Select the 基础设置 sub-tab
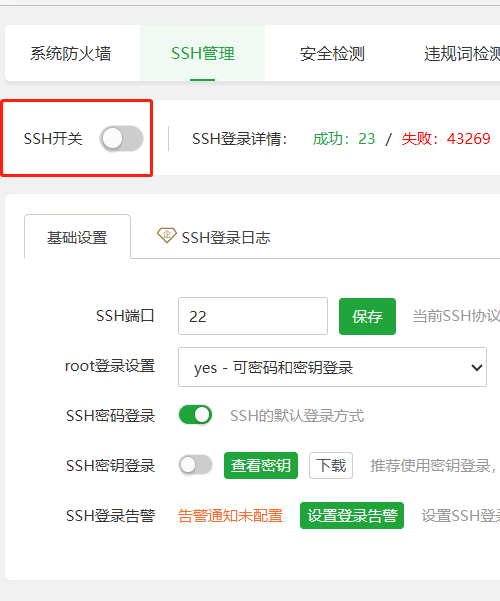This screenshot has height=601, width=500. 77,237
